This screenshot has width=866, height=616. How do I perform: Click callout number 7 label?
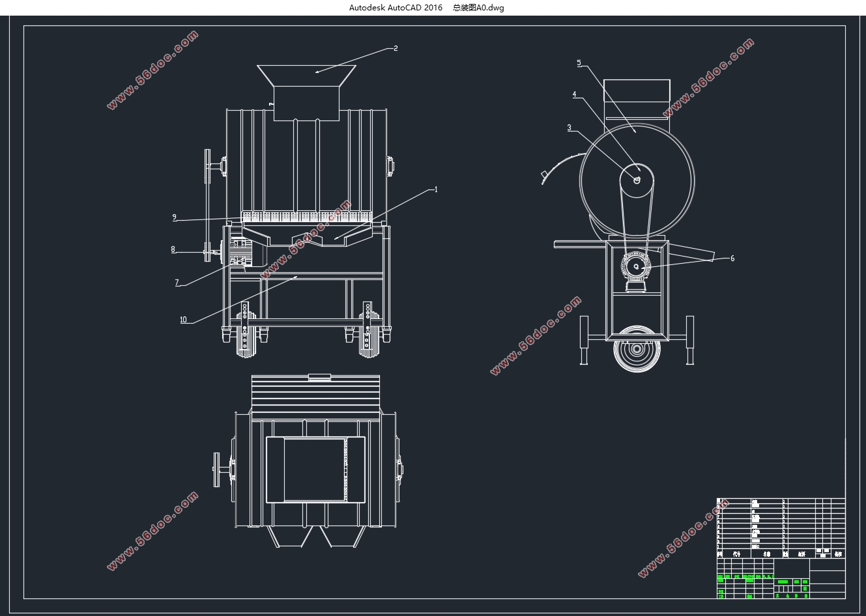pyautogui.click(x=177, y=283)
